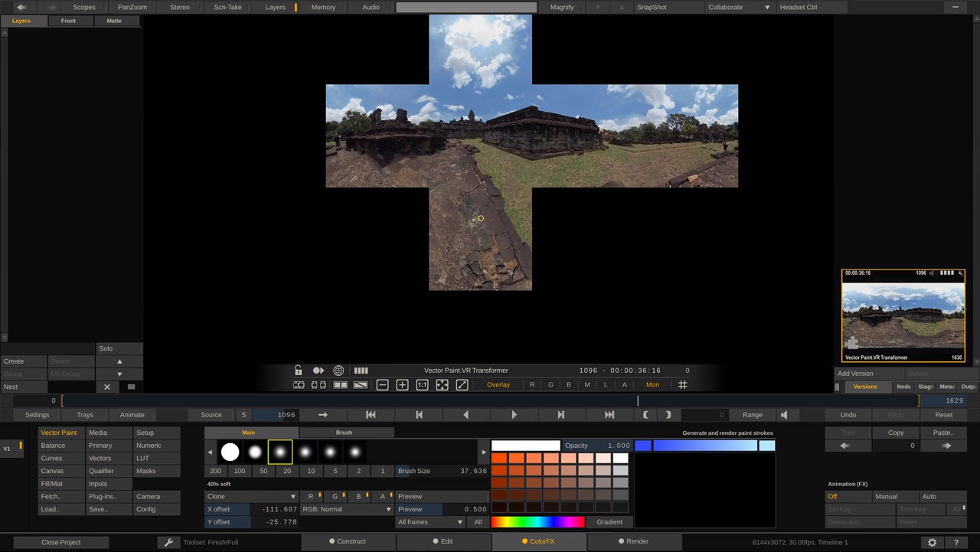Click the zoom in plus icon
Viewport: 980px width, 552px height.
(402, 384)
